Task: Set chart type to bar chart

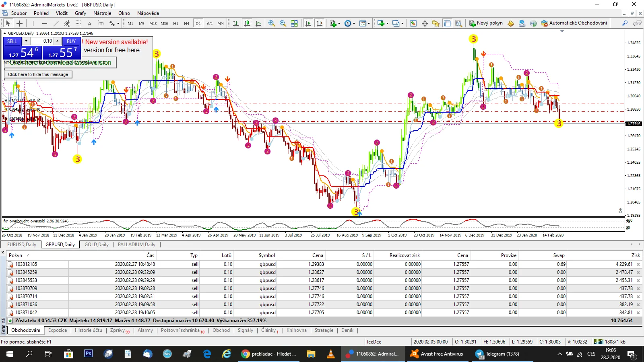Action: (x=236, y=23)
